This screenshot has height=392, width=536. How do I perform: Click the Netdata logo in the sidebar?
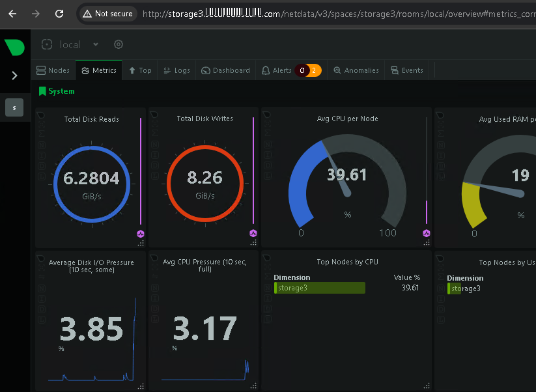[x=14, y=47]
